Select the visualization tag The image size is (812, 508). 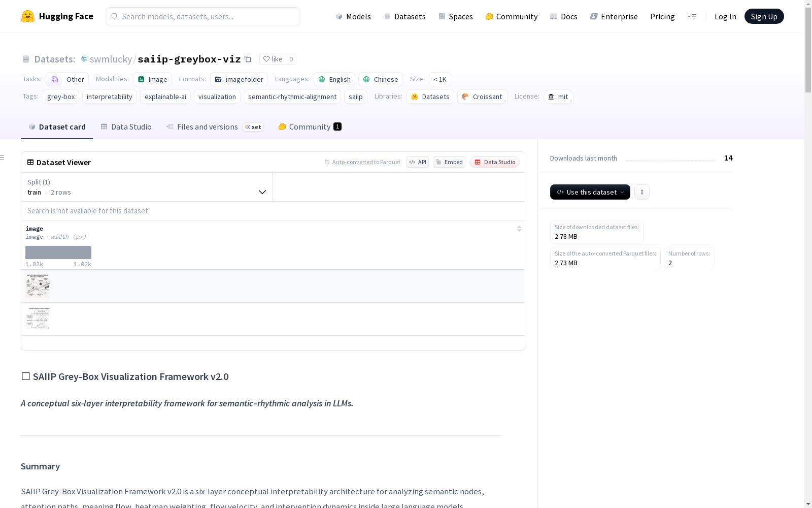click(217, 97)
